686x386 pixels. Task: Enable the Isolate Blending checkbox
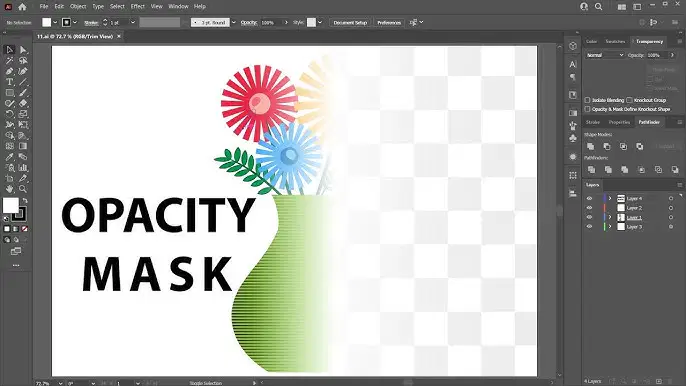(x=588, y=100)
